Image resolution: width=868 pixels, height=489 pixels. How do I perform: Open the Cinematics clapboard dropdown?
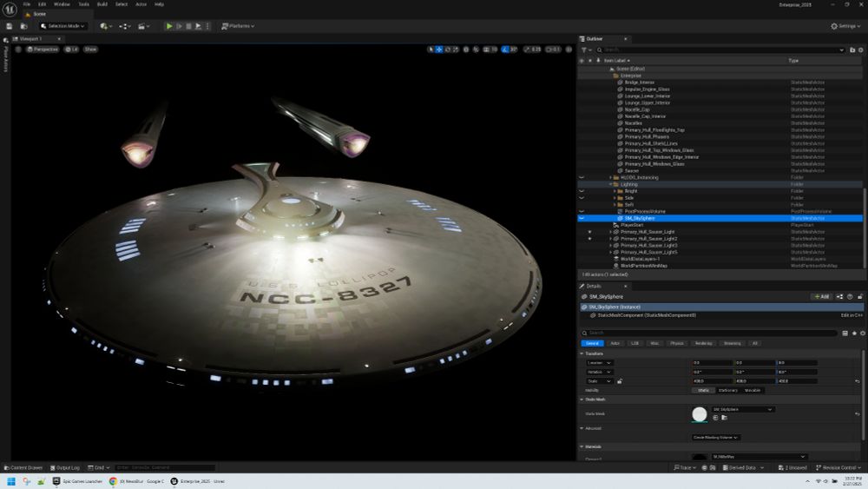tap(143, 26)
